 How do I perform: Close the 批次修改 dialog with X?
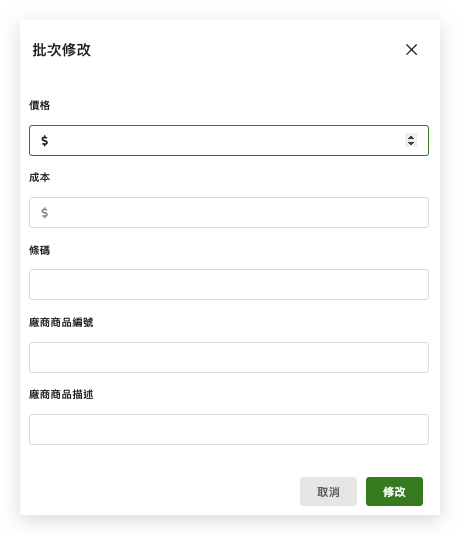pyautogui.click(x=411, y=50)
